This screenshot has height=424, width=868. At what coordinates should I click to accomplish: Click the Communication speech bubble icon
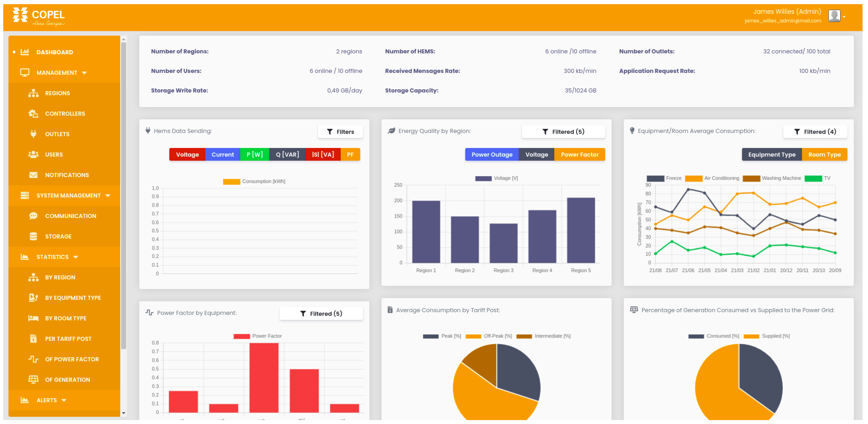[33, 216]
